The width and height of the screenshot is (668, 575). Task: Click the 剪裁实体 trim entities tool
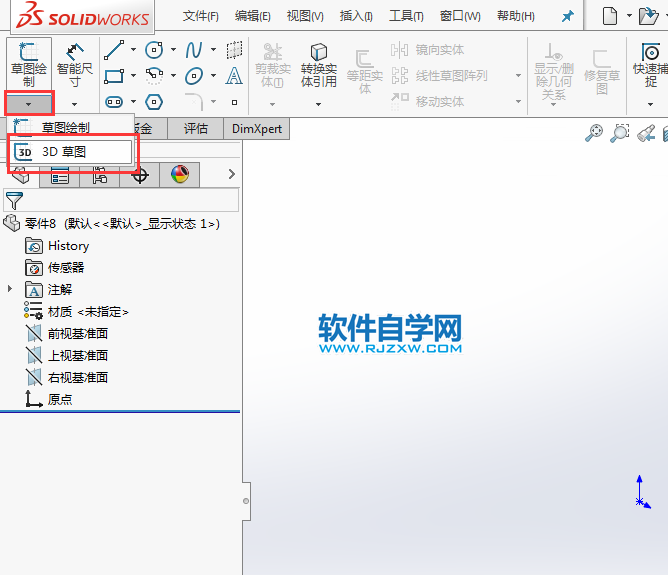[273, 65]
